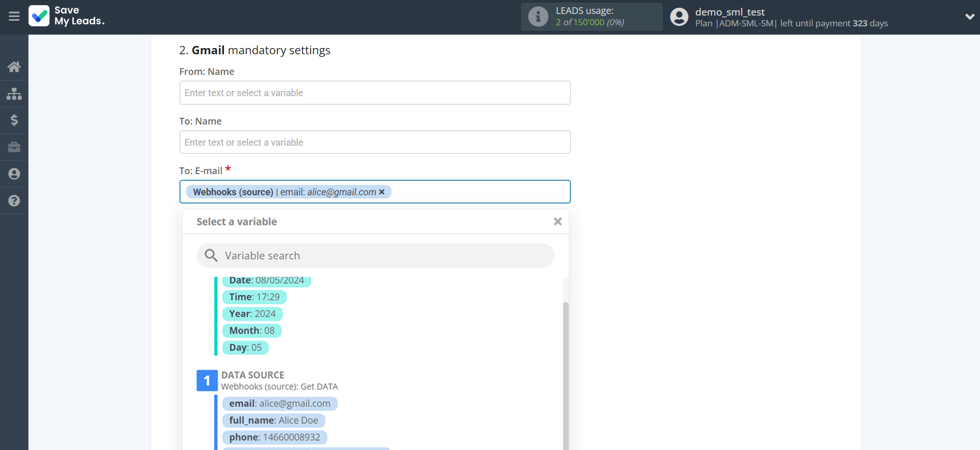Select the email: alice@gmail.com variable
This screenshot has height=450, width=980.
point(280,404)
